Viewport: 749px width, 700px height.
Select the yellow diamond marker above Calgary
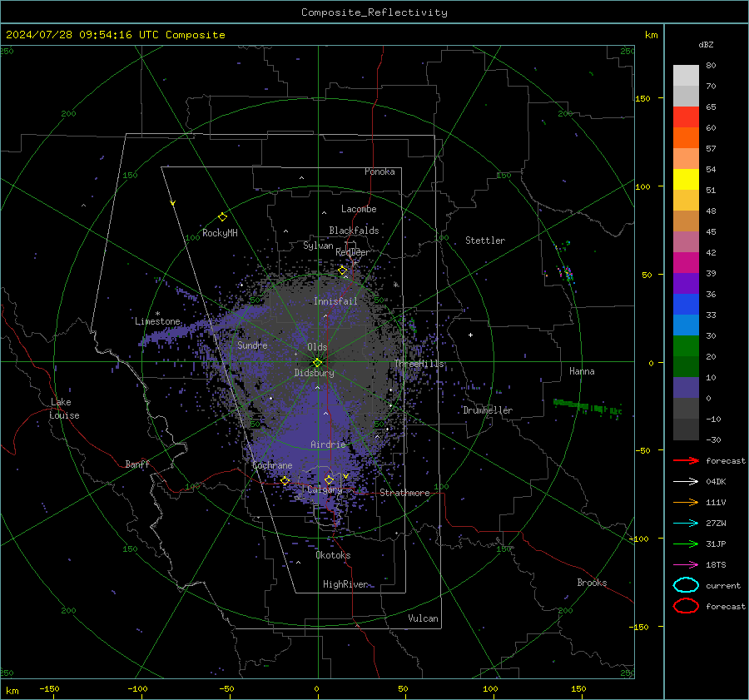coord(329,479)
